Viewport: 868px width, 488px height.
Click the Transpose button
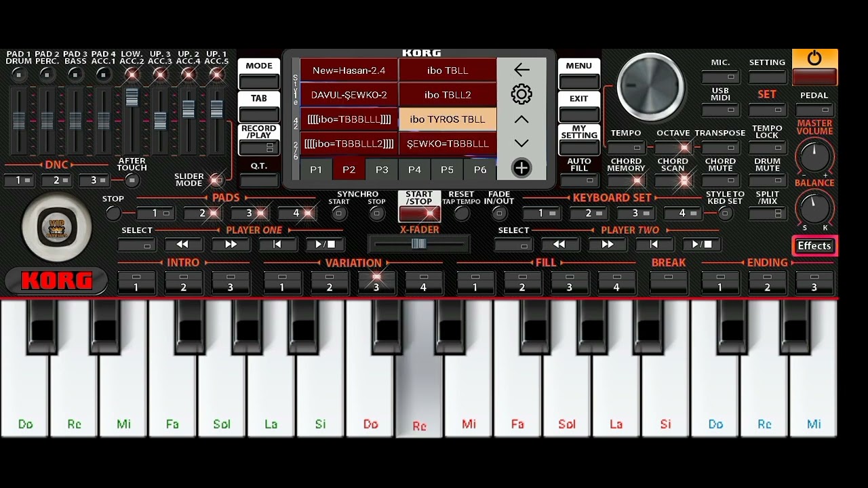(720, 147)
